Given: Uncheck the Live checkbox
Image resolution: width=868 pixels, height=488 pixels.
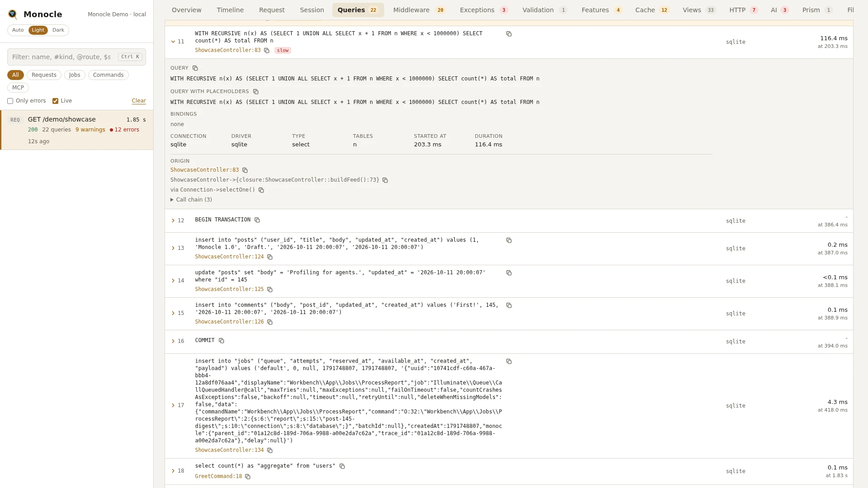Looking at the screenshot, I should click(x=55, y=101).
